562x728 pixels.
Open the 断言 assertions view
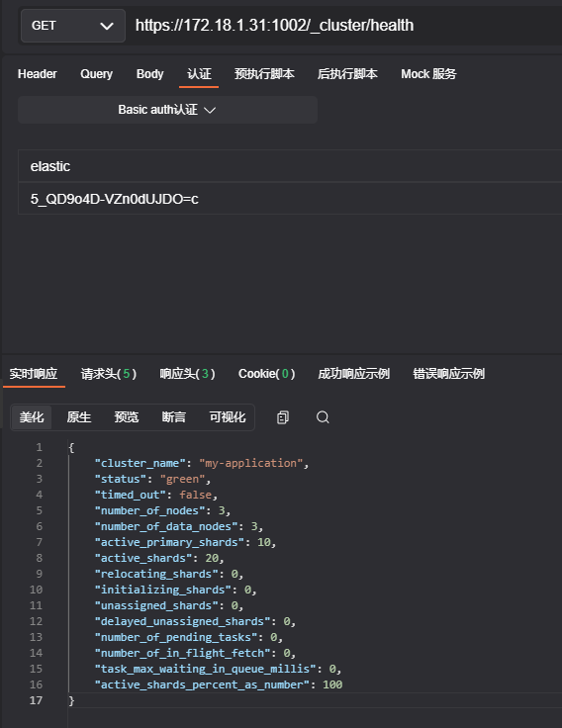174,417
